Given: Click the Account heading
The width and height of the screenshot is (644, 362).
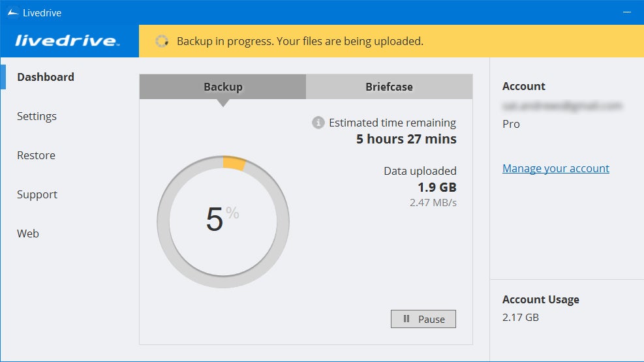Looking at the screenshot, I should 524,86.
